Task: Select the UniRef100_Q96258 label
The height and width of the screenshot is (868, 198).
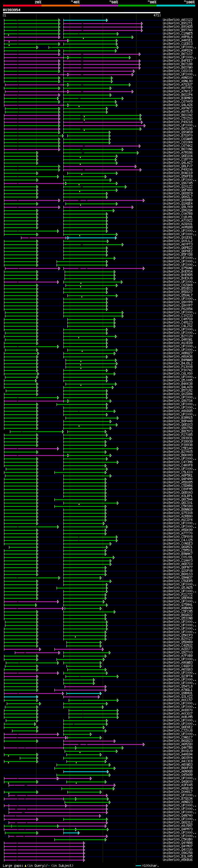Action: point(178,853)
